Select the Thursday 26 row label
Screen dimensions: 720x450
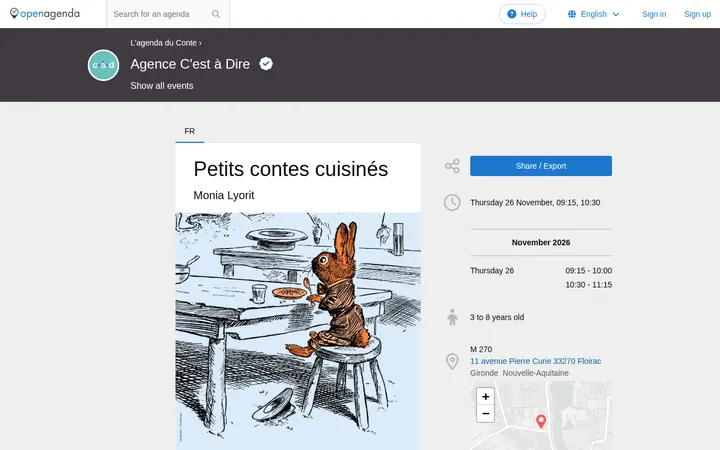click(492, 270)
